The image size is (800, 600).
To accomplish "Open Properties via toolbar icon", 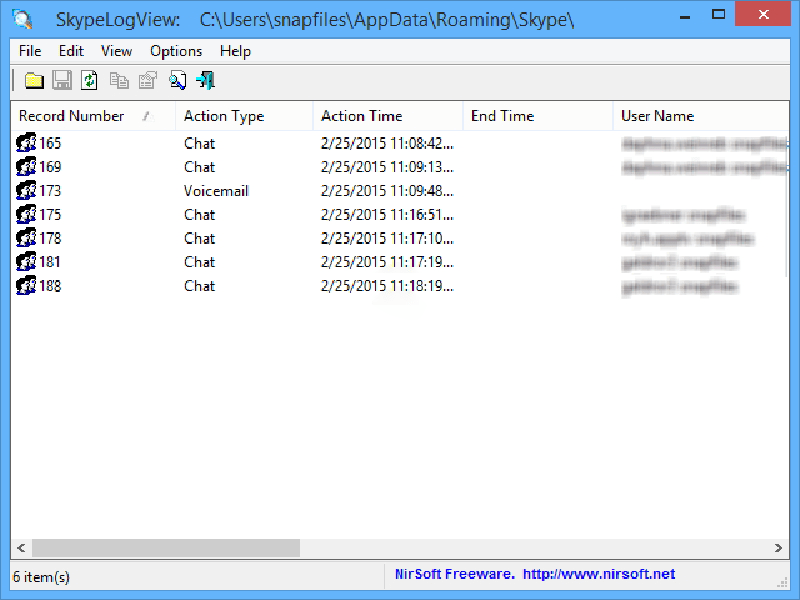I will [147, 81].
